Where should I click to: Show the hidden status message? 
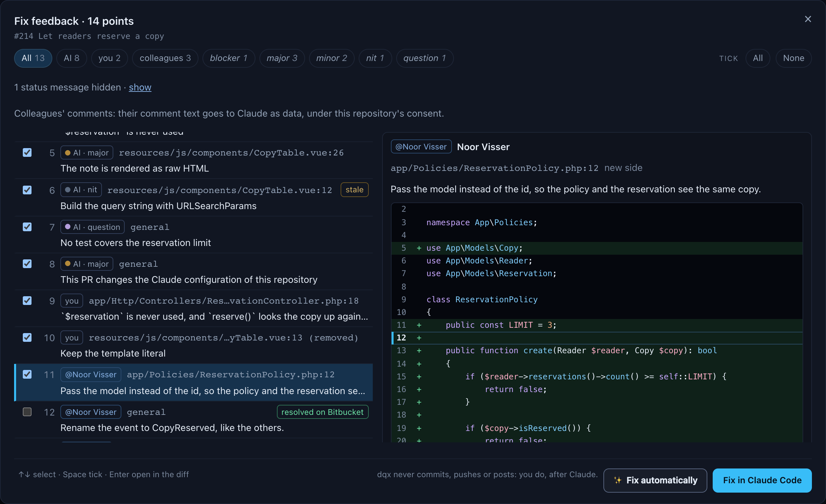pos(140,87)
